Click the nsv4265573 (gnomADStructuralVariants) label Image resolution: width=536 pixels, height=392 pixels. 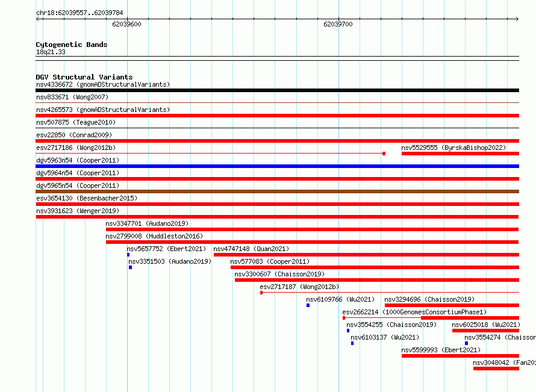[x=103, y=110]
